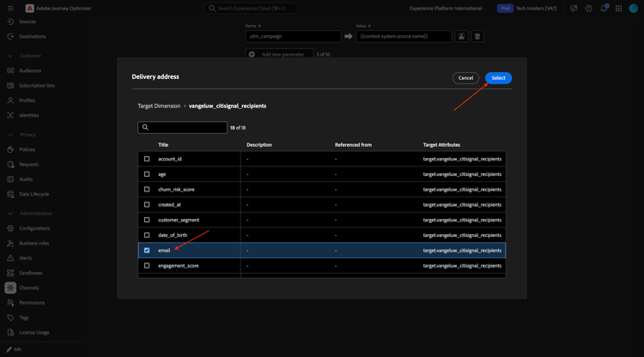The image size is (644, 357).
Task: Open Sources in the sidebar
Action: pos(27,21)
